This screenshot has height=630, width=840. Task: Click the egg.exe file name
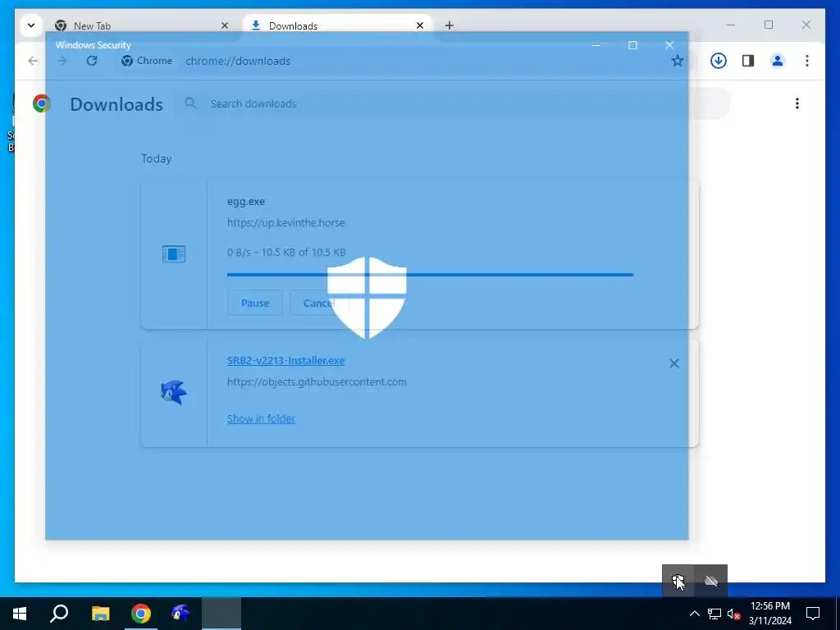pos(246,202)
